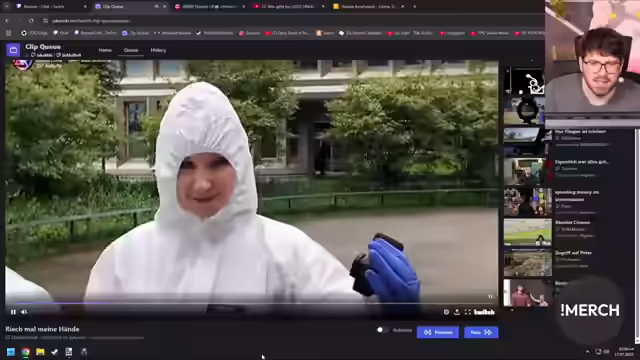
Task: Open Windows Start menu
Action: pos(11,352)
